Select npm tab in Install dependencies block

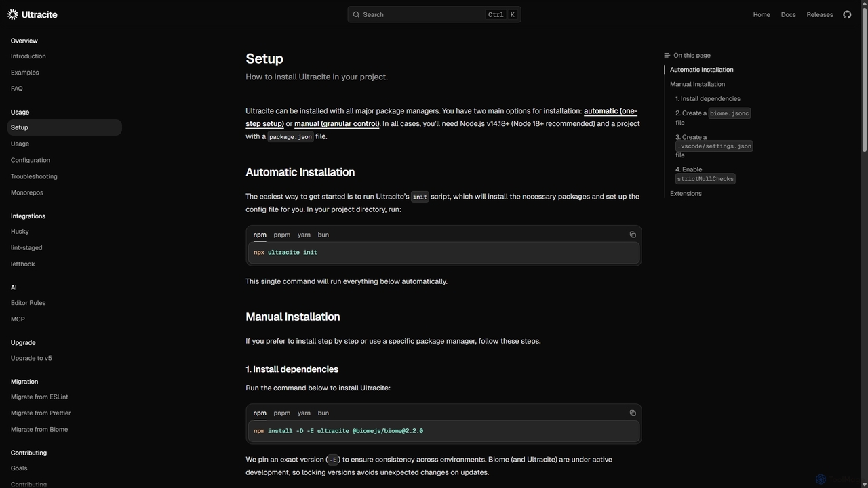tap(260, 413)
